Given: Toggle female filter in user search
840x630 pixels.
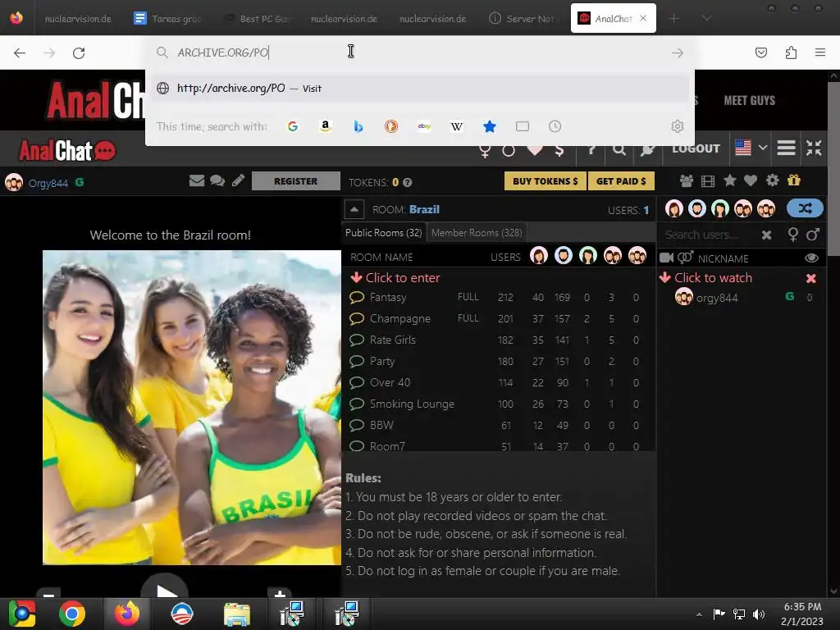Looking at the screenshot, I should (x=793, y=235).
